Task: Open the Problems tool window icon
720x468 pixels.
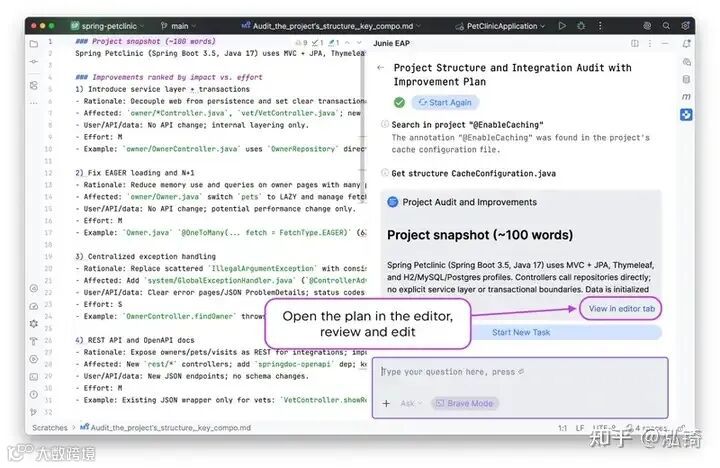Action: pyautogui.click(x=34, y=395)
